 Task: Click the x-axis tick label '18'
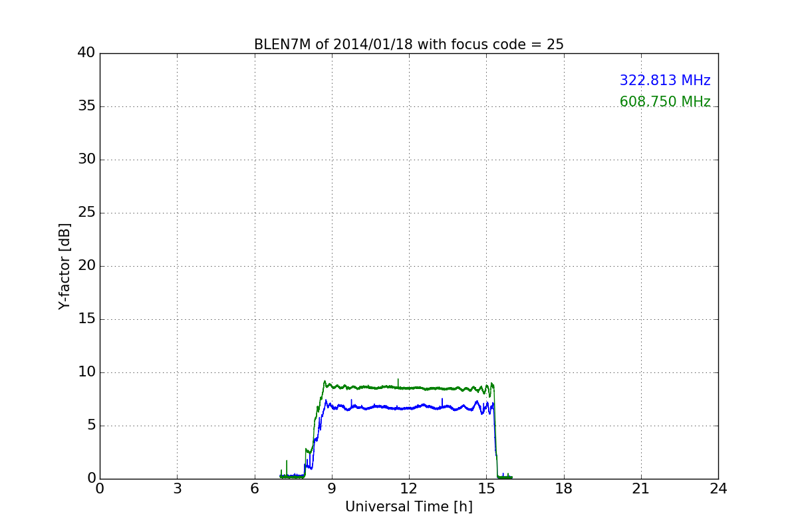pos(564,488)
